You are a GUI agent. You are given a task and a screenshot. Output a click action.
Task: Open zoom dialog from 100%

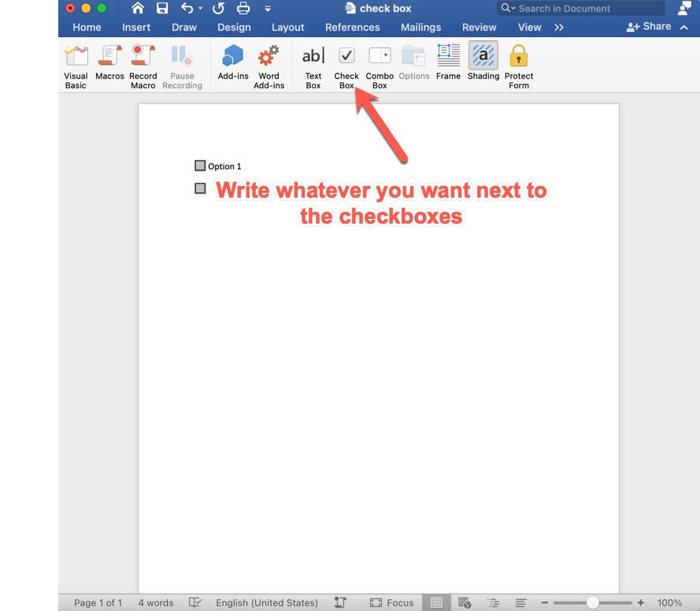pos(669,602)
